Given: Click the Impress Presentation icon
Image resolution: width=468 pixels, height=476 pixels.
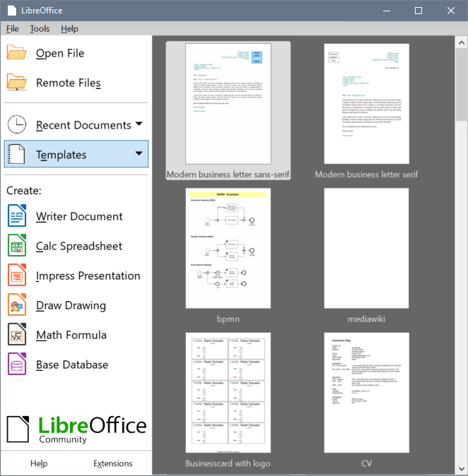Looking at the screenshot, I should point(17,275).
